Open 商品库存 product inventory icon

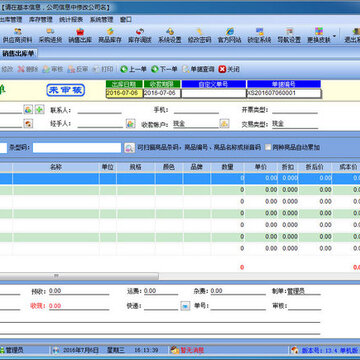[x=110, y=35]
